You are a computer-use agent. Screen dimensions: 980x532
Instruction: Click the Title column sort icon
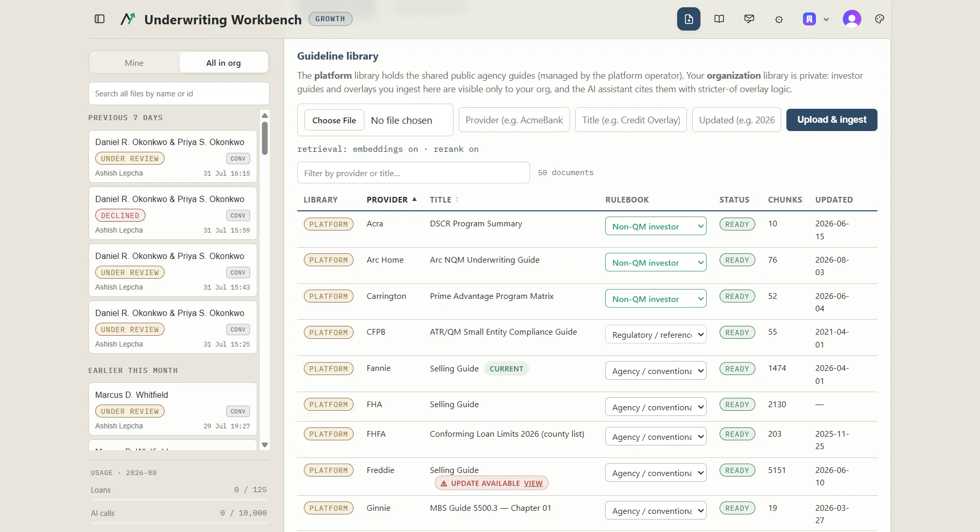pos(457,199)
